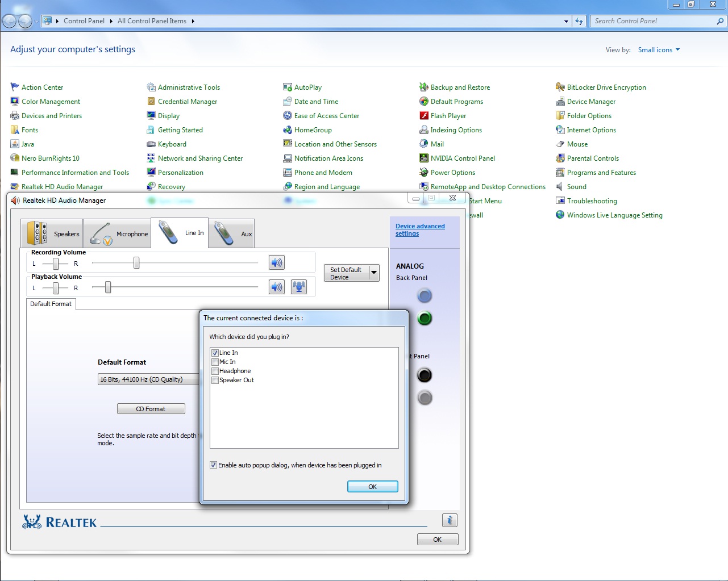Click the CD Format button
Image resolution: width=728 pixels, height=581 pixels.
coord(151,409)
